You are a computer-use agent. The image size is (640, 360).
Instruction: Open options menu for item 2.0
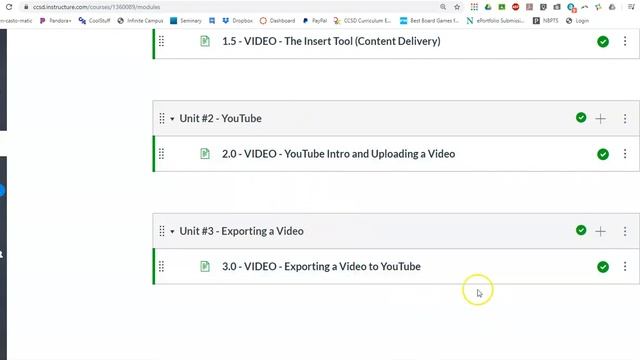pos(625,154)
